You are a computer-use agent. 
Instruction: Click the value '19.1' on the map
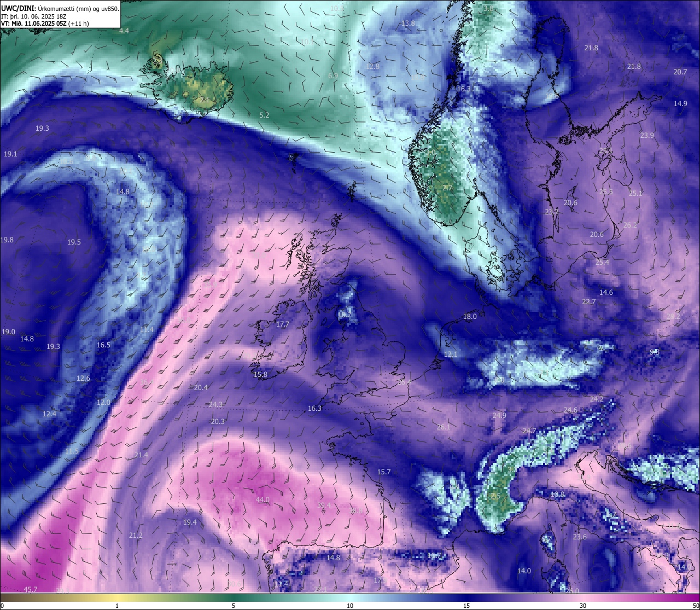[x=10, y=154]
